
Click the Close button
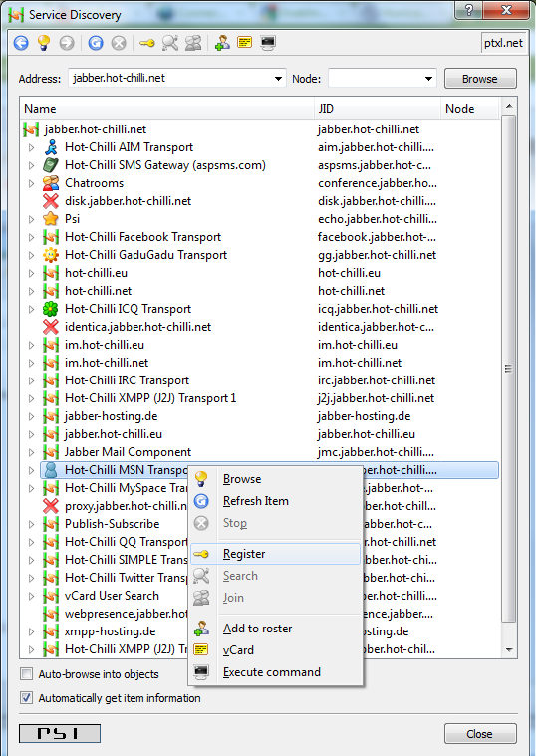click(x=480, y=734)
